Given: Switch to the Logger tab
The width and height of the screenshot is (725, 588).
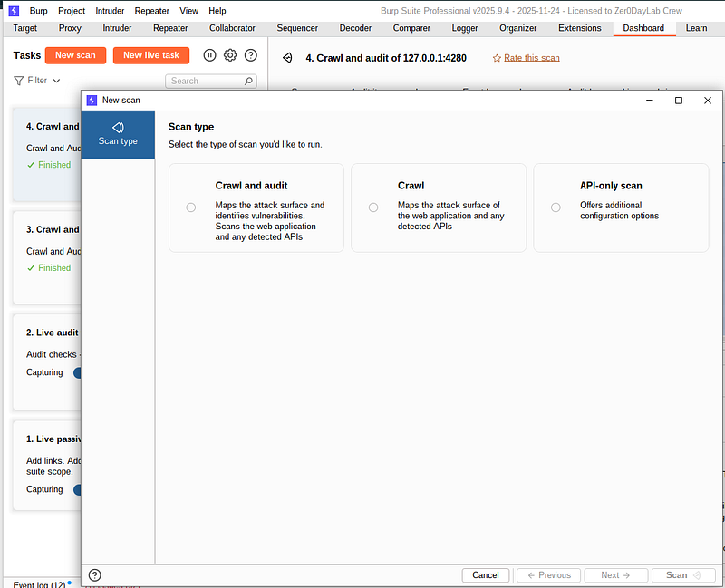Looking at the screenshot, I should (465, 28).
